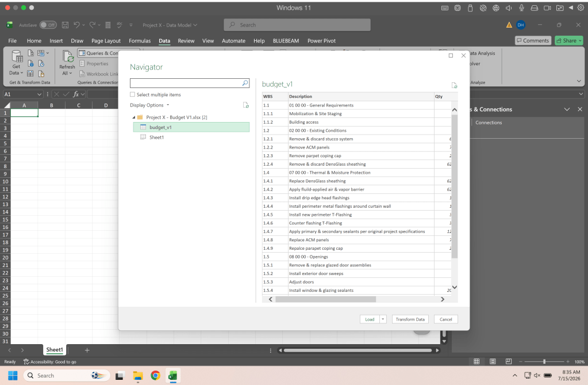Screen dimensions: 588x385
Task: Click the yellow warning triangle in the title bar
Action: tap(509, 25)
